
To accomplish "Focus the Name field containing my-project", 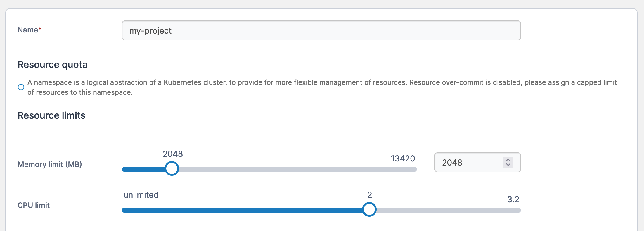I will coord(321,30).
